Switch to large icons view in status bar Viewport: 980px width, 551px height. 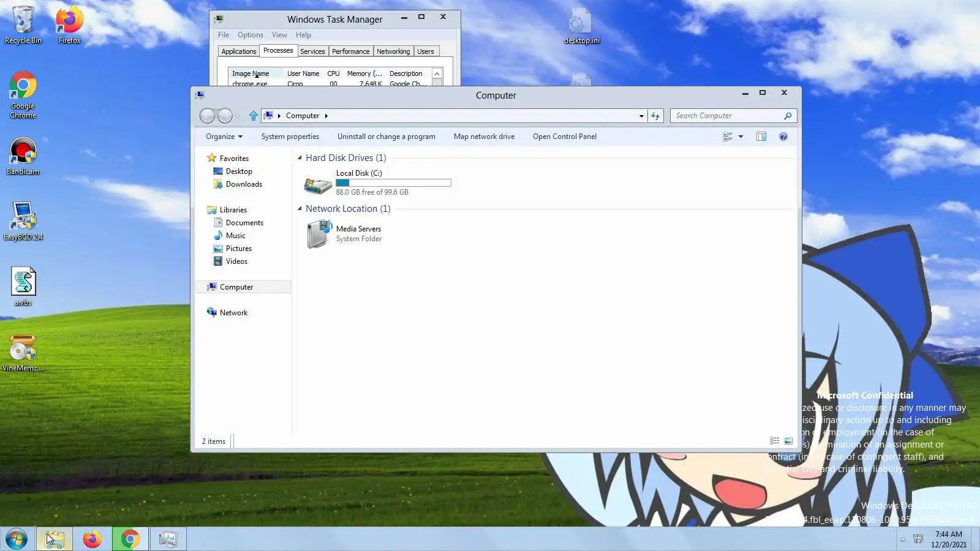pos(788,441)
